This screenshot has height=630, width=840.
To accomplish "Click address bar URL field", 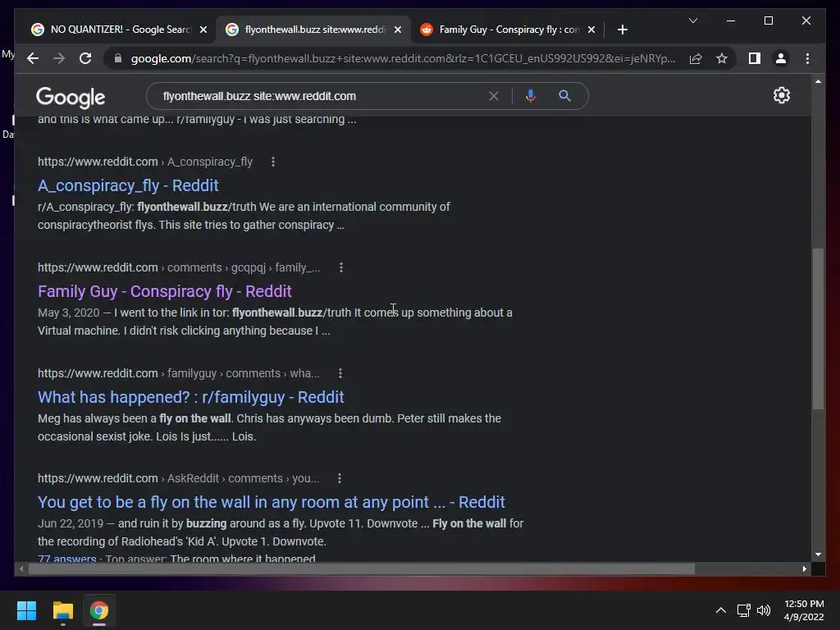I will pos(403,58).
